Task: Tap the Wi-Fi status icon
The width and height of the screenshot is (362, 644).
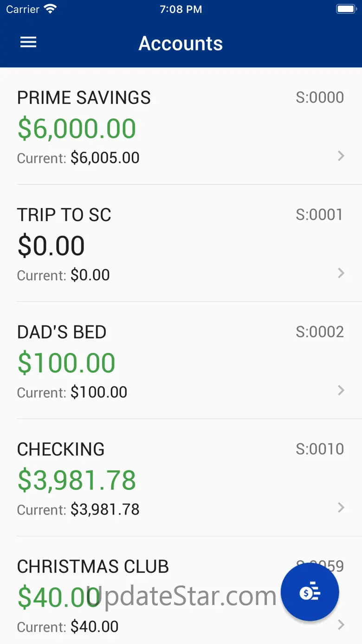Action: coord(50,9)
